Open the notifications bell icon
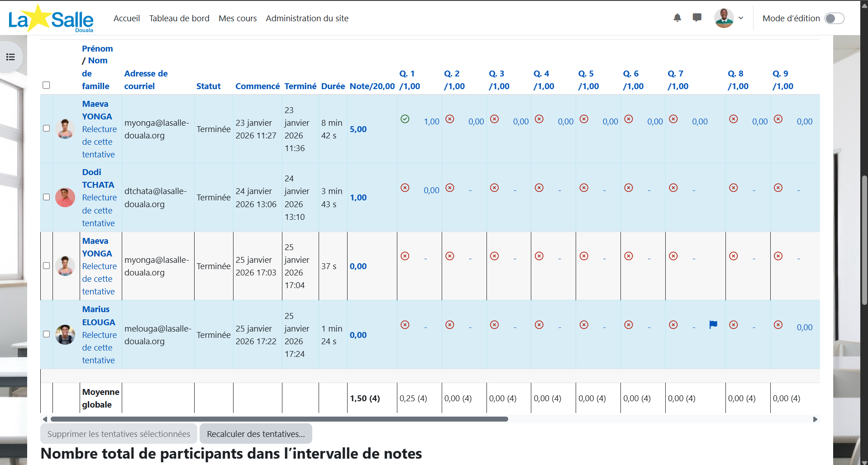868x465 pixels. [677, 18]
